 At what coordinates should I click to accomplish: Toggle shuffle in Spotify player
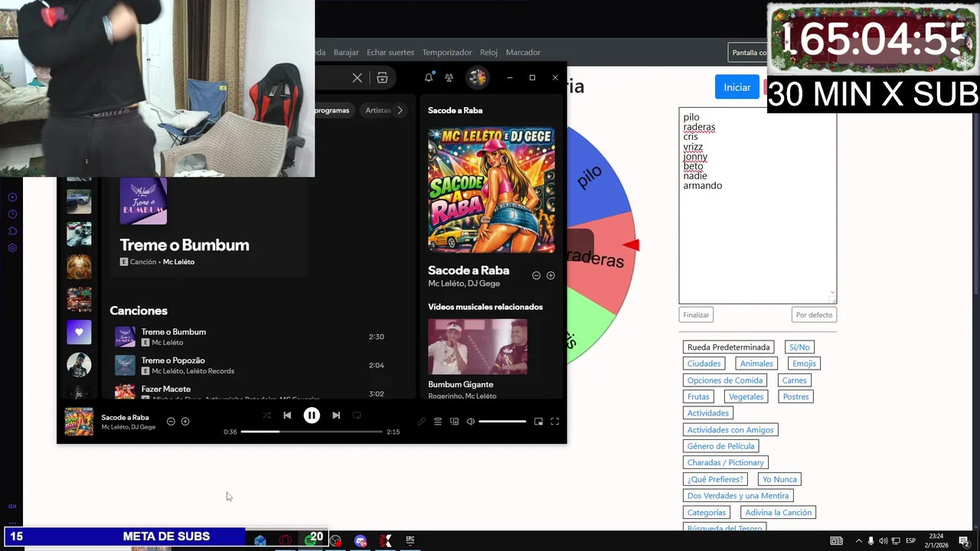pyautogui.click(x=266, y=416)
